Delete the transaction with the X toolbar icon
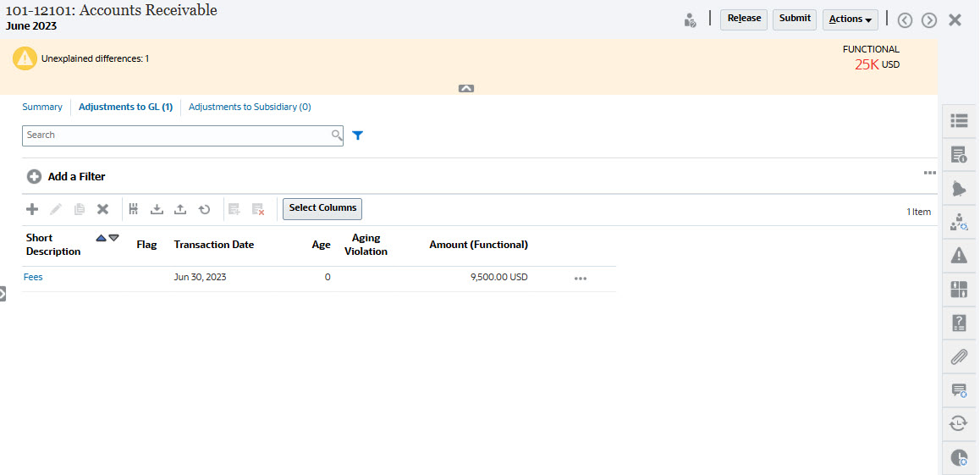 tap(103, 209)
